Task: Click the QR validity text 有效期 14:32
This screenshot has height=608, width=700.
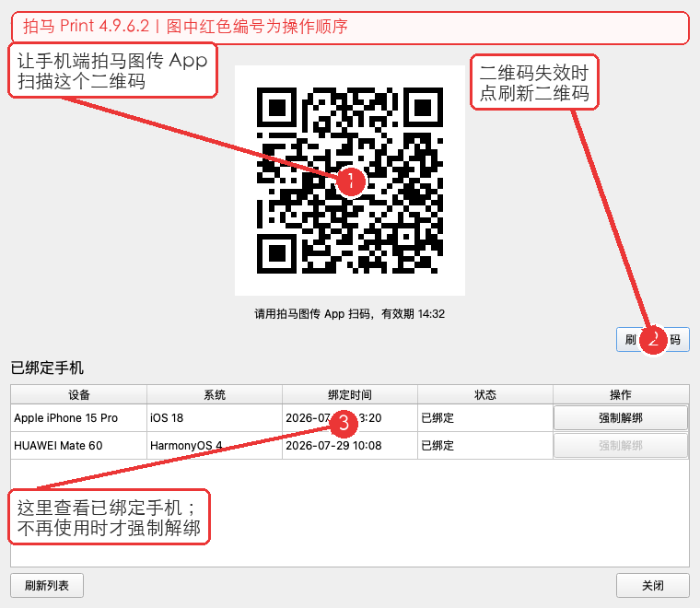Action: [x=413, y=314]
